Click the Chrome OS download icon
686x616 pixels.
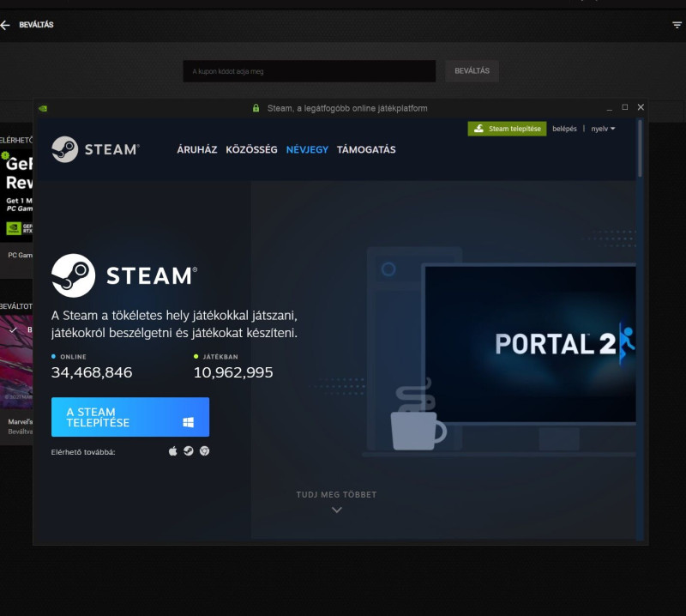[204, 451]
